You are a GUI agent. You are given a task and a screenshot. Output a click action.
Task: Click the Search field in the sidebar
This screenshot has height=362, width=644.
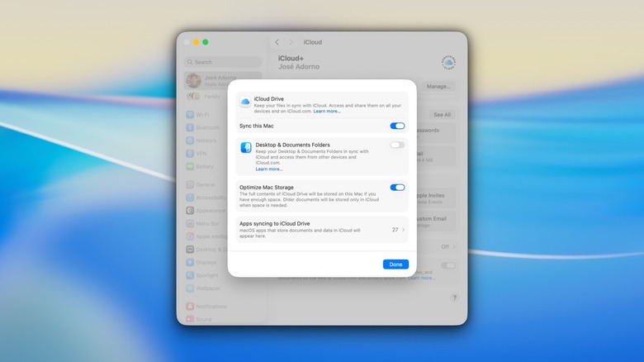tap(223, 62)
